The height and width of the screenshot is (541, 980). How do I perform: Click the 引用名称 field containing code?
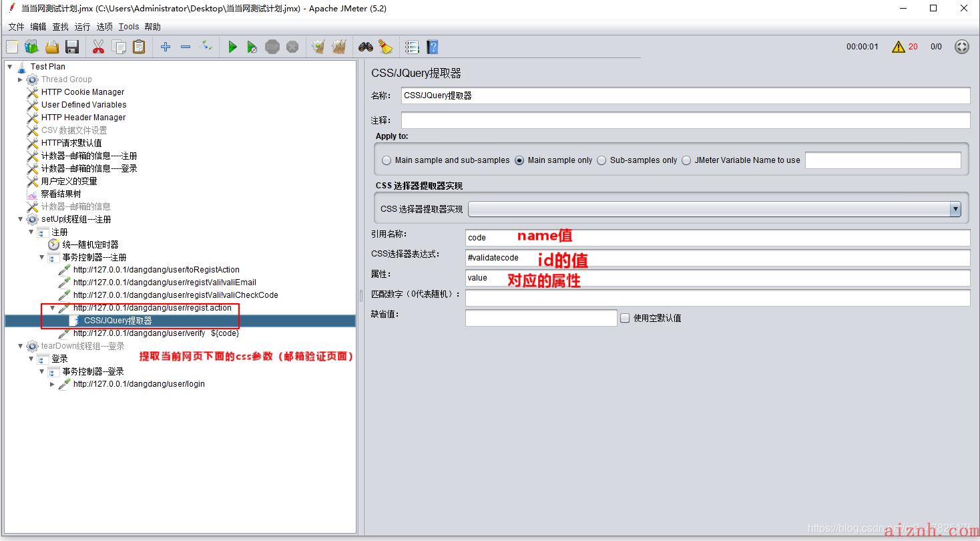[x=718, y=238]
